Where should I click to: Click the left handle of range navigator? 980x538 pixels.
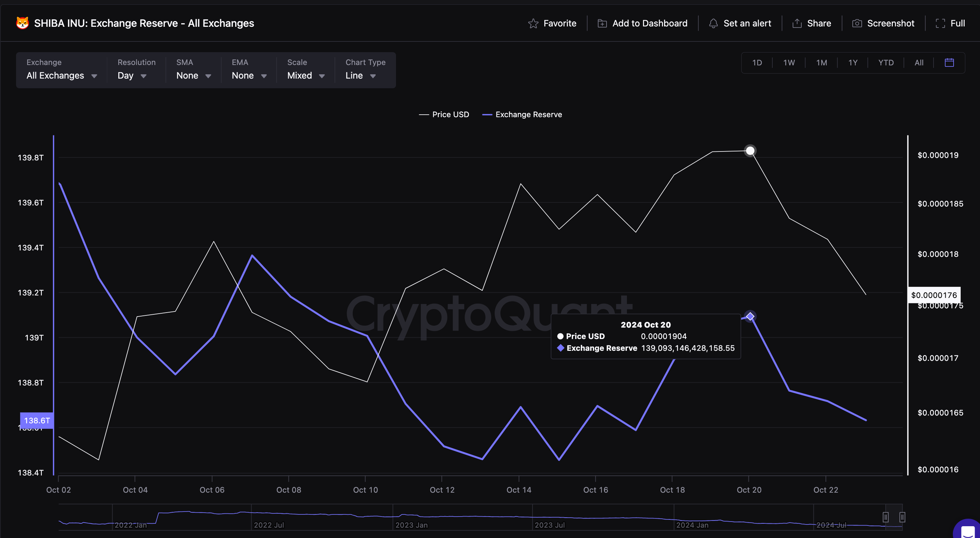pos(886,517)
